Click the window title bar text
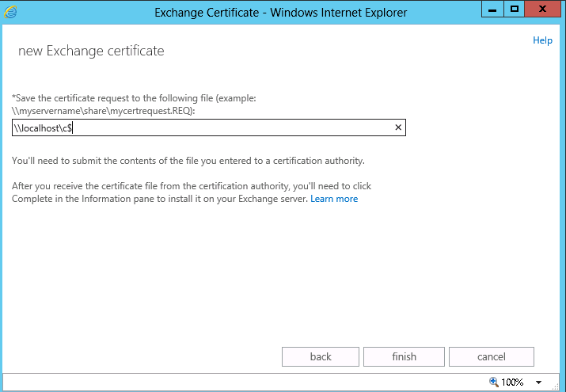566x392 pixels. point(281,12)
